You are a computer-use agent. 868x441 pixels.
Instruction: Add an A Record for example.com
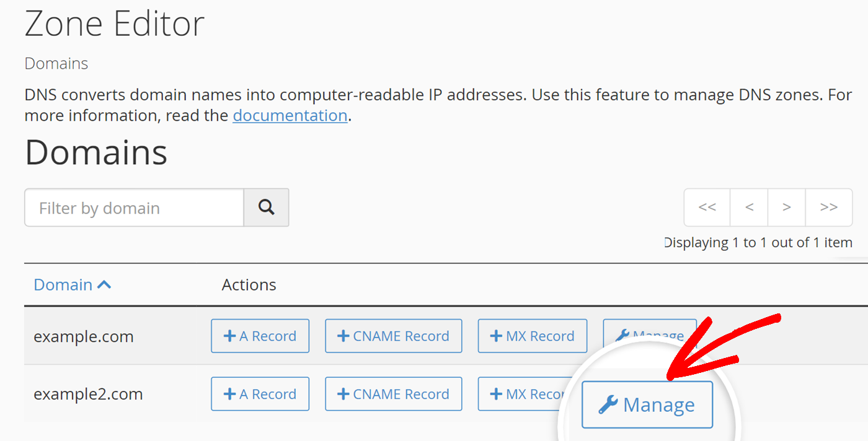[x=260, y=336]
